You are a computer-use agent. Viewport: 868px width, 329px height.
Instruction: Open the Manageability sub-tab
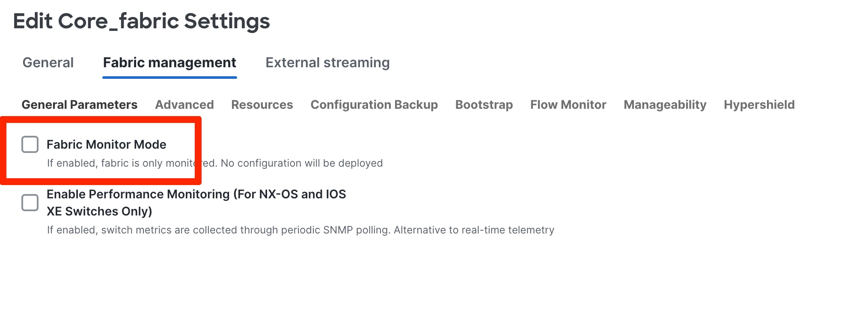(665, 105)
